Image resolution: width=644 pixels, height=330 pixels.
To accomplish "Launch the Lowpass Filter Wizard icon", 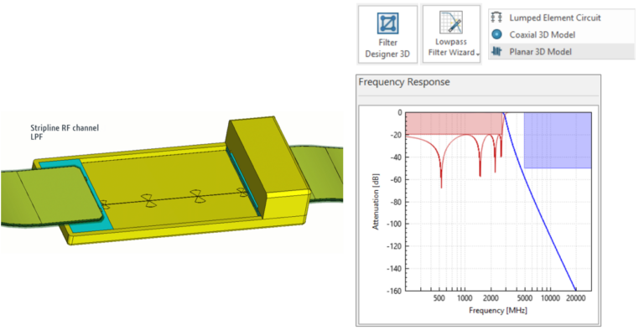I will (x=451, y=23).
